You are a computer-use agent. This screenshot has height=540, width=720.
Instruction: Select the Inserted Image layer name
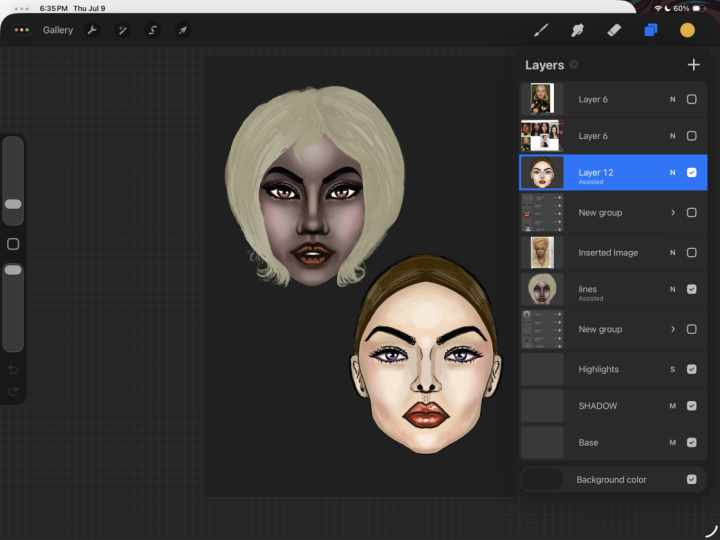tap(608, 253)
